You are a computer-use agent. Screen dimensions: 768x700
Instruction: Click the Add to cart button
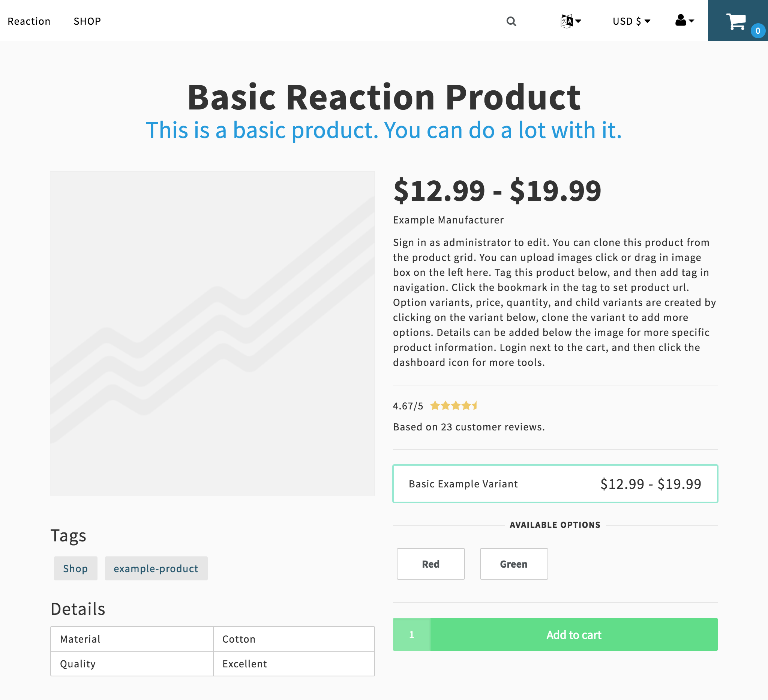coord(573,634)
